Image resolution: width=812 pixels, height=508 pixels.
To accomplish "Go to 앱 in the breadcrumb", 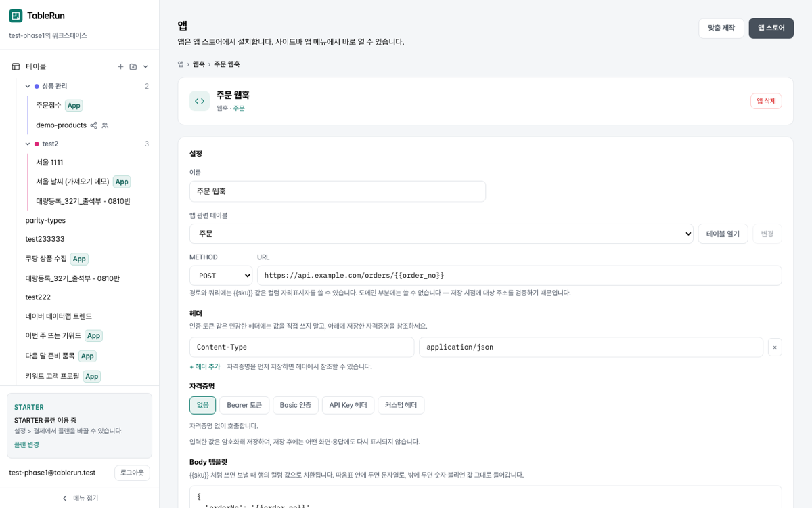I will 181,64.
